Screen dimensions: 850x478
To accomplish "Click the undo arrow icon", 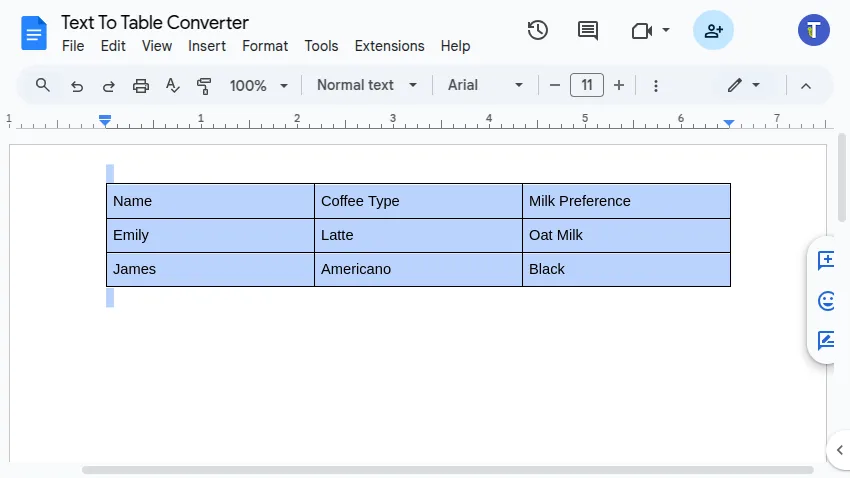I will pos(77,86).
